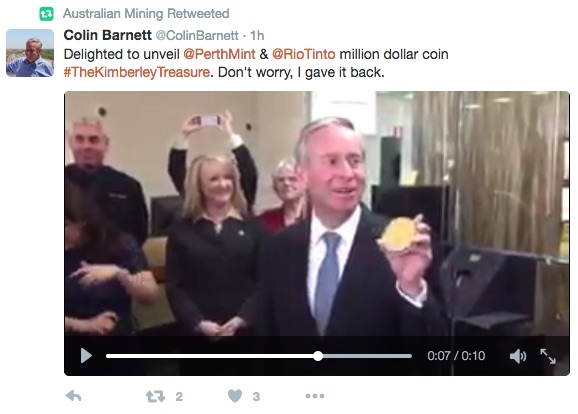Click the green retweeted badge icon
The image size is (578, 414).
[x=46, y=14]
